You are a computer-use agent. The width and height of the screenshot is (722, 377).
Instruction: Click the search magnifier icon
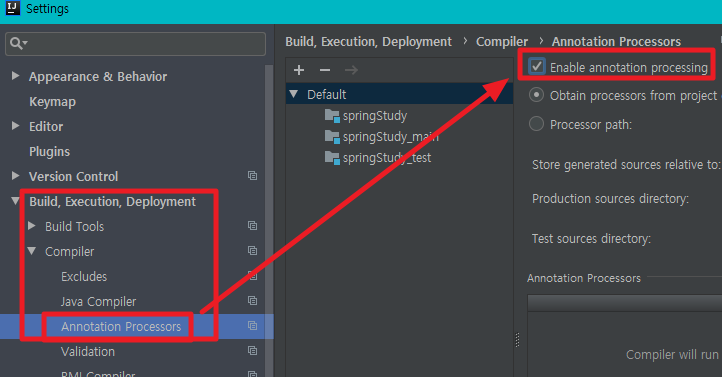click(x=17, y=43)
